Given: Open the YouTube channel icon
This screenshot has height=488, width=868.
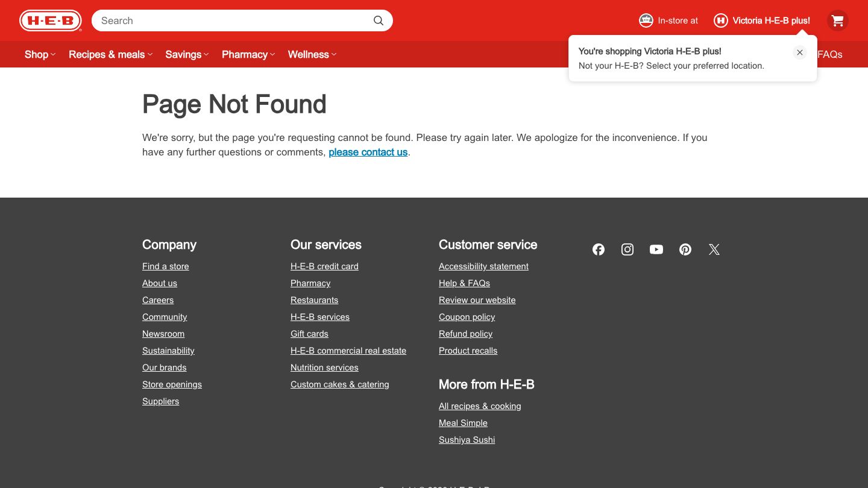Looking at the screenshot, I should pyautogui.click(x=656, y=249).
